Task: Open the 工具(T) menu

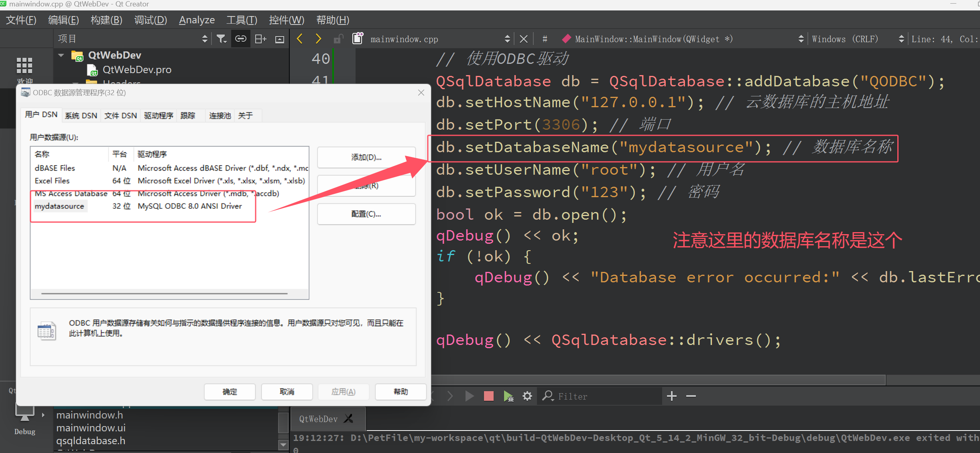Action: click(x=242, y=20)
